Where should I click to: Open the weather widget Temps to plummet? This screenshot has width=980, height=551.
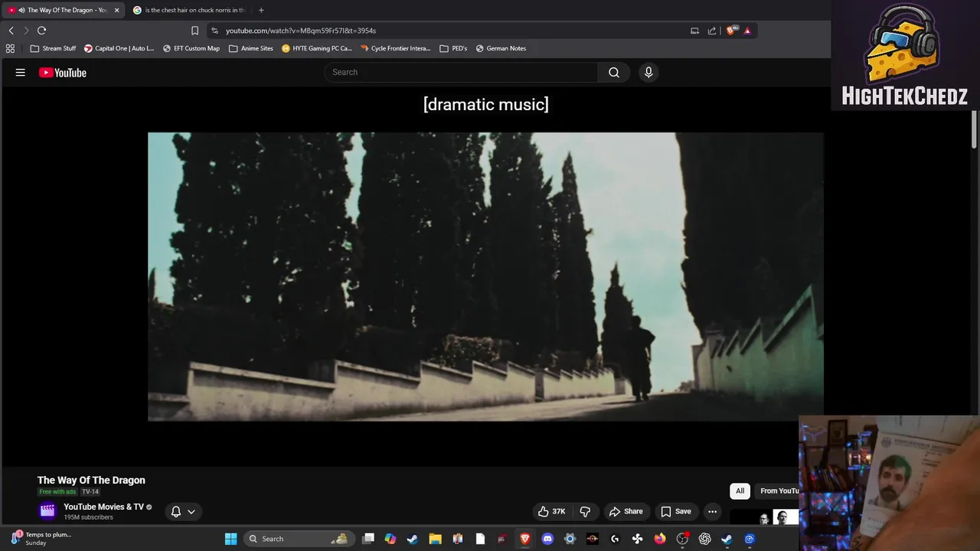(x=40, y=539)
